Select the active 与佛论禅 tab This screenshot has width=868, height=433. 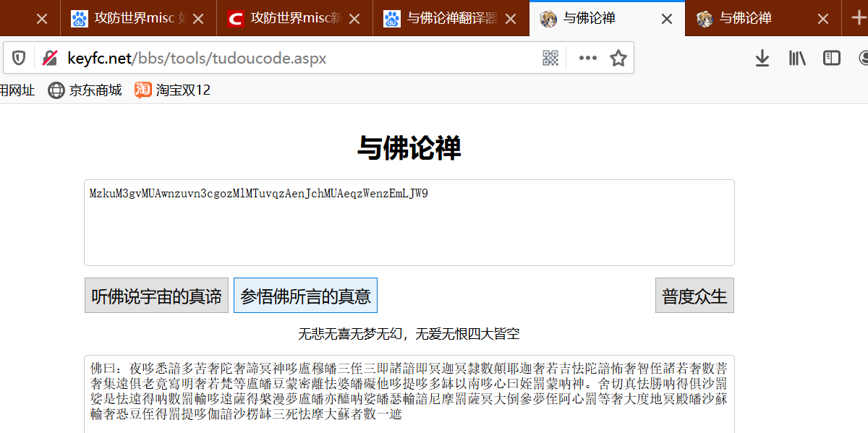[x=607, y=18]
